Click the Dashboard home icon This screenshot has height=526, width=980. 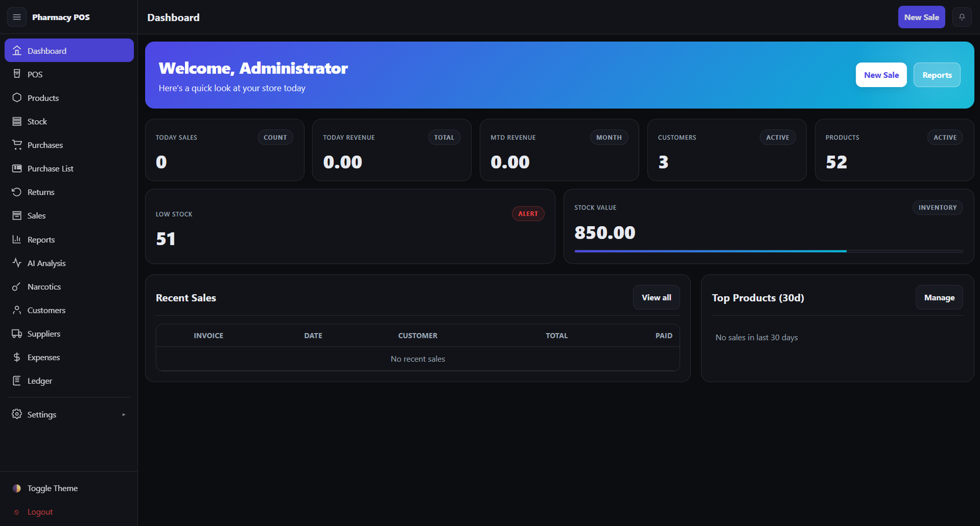tap(17, 51)
